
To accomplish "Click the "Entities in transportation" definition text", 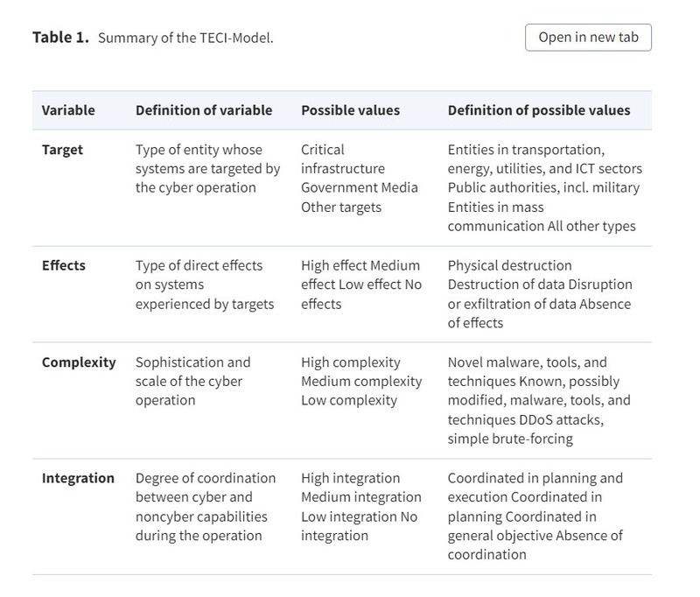I will [x=526, y=150].
